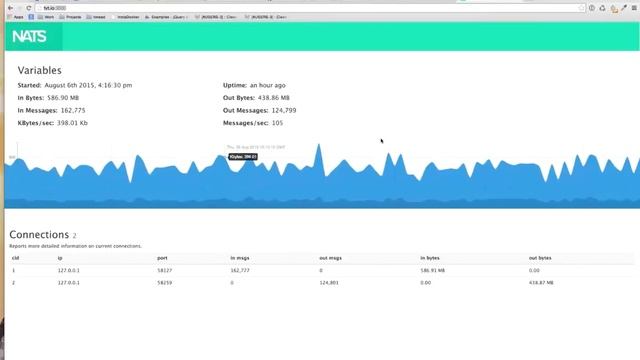This screenshot has width=640, height=360.
Task: Click in bytes value 586.91 MB
Action: 433,270
